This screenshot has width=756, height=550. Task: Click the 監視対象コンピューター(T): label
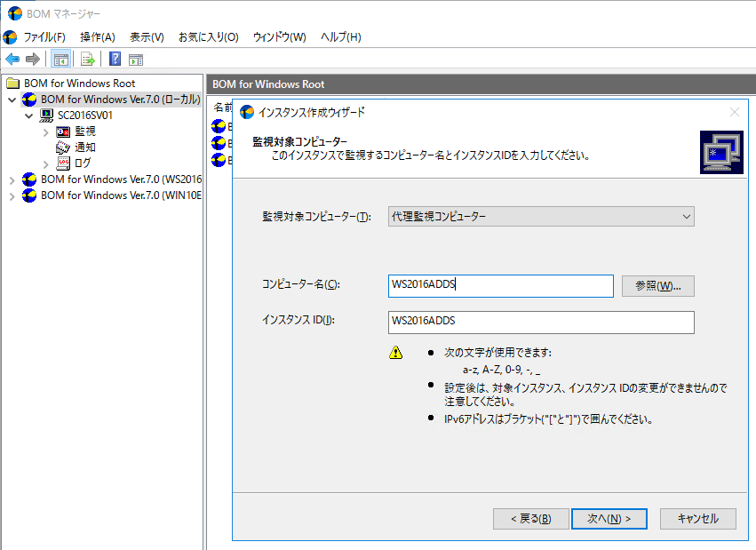(316, 217)
